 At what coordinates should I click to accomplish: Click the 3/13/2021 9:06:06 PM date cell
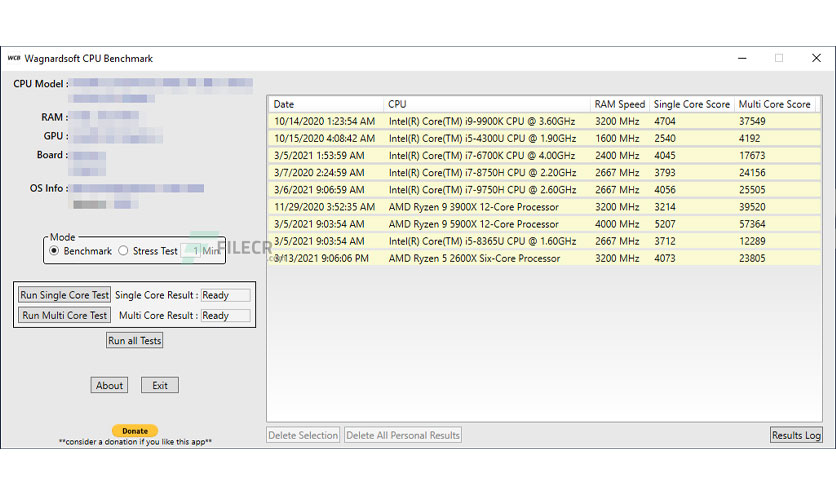coord(321,258)
